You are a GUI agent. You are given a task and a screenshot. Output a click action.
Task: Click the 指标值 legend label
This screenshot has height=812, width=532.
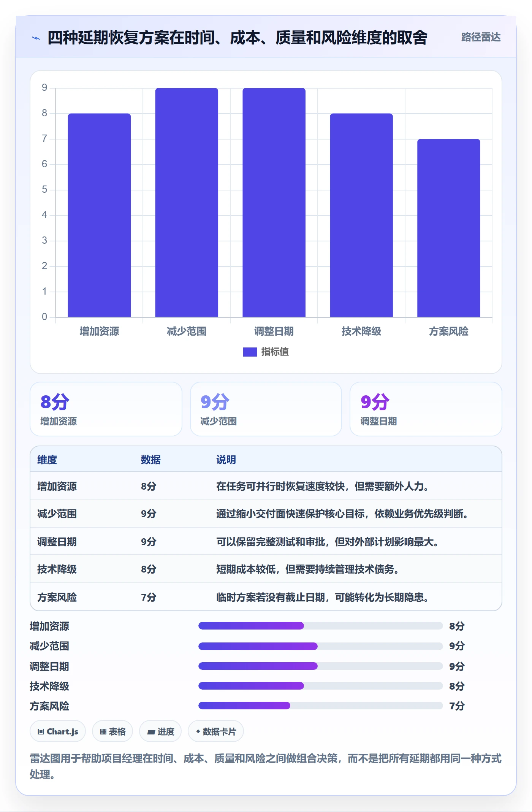tap(275, 352)
